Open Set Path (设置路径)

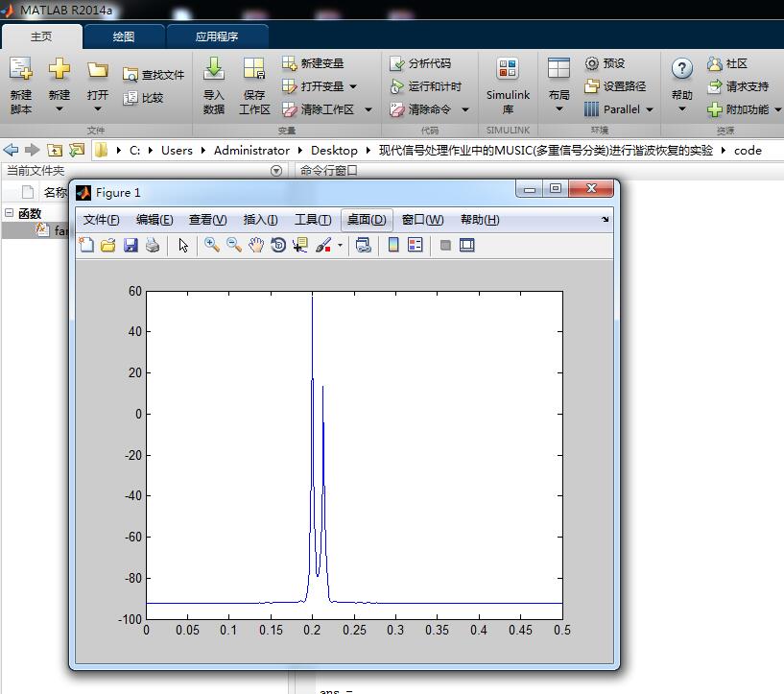(615, 86)
